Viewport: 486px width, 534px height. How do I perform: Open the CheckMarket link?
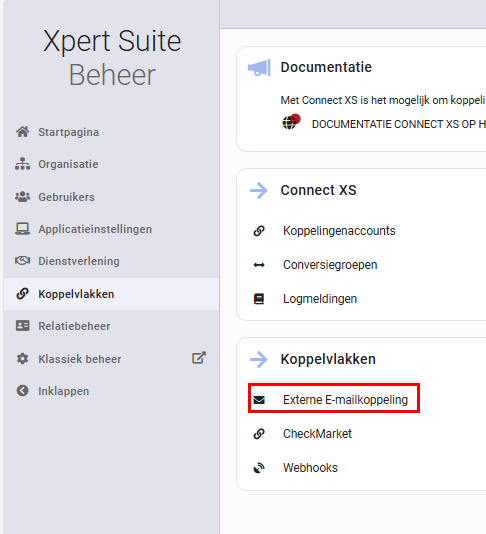(317, 434)
